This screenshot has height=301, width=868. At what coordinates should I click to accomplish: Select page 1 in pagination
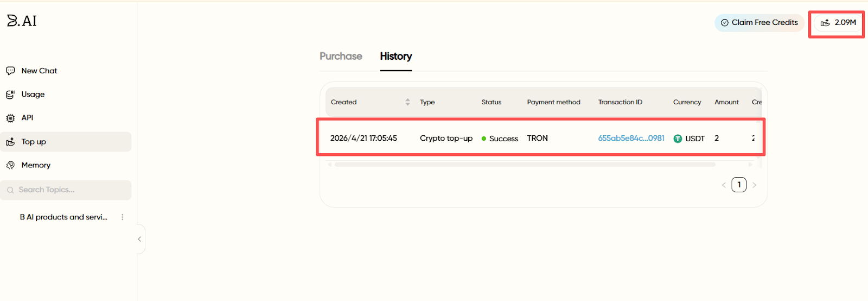coord(739,185)
